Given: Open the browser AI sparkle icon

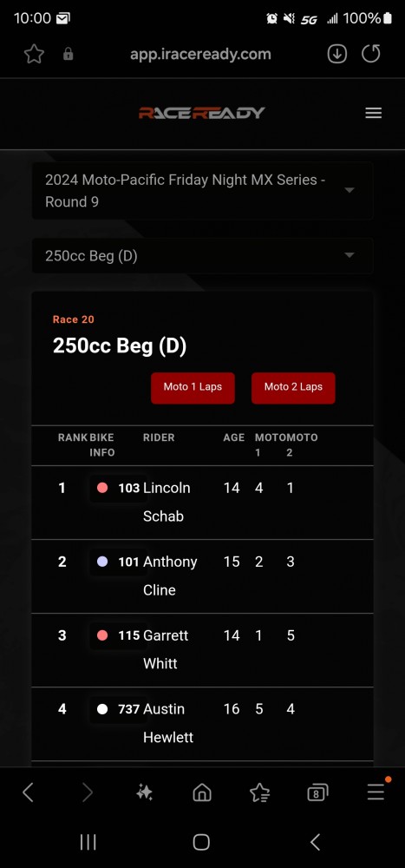Looking at the screenshot, I should pos(144,792).
